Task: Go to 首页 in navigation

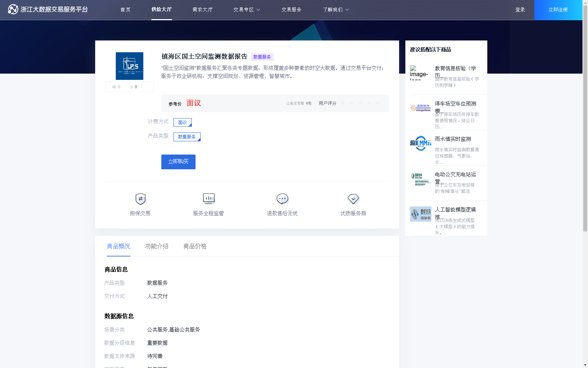Action: click(x=125, y=10)
